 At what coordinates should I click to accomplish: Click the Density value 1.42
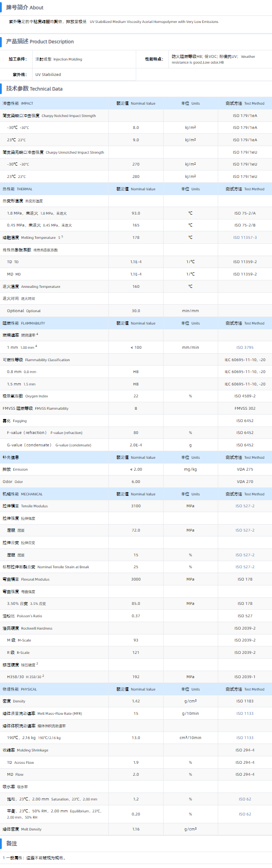coord(136,701)
